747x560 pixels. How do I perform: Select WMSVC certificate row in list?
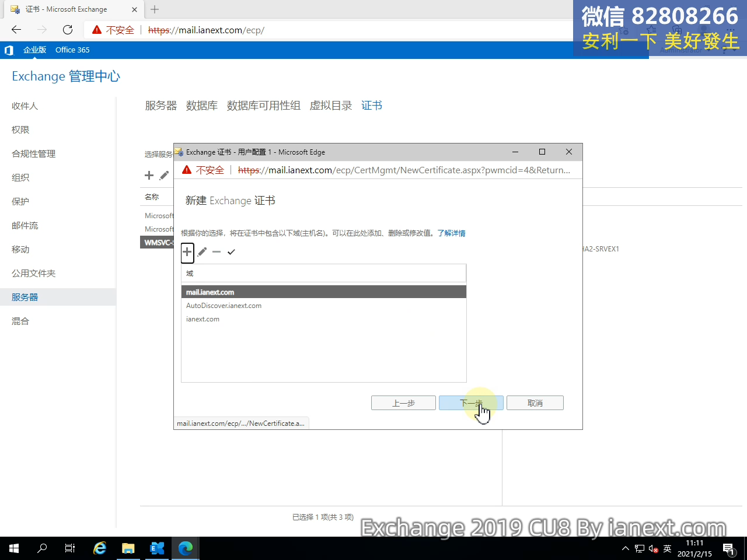coord(157,243)
